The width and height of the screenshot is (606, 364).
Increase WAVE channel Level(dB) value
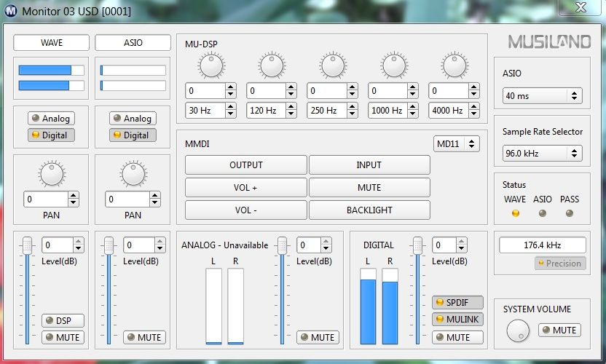[79, 242]
